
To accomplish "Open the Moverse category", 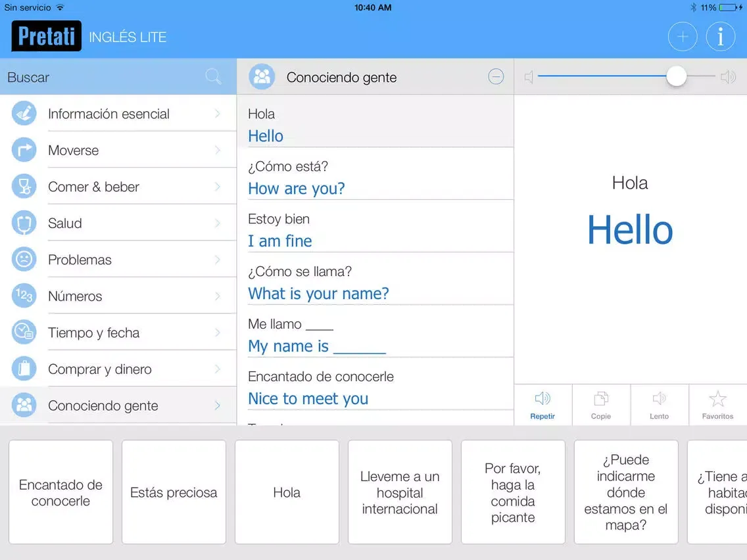I will 118,150.
